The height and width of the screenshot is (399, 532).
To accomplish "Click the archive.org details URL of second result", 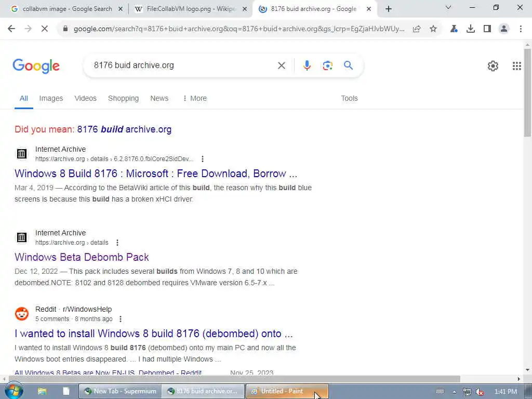I will (x=72, y=243).
